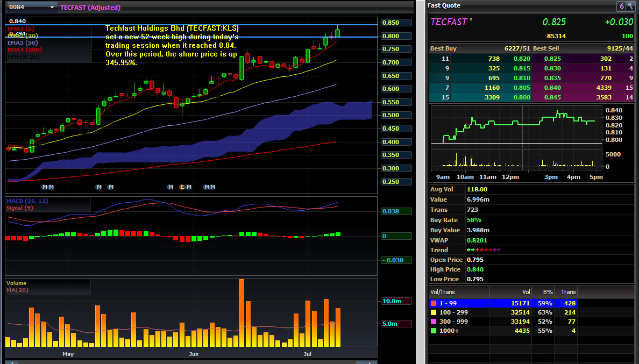Screen dimensions: 639x364
Task: Click the Buy Rate value 58%
Action: click(474, 220)
